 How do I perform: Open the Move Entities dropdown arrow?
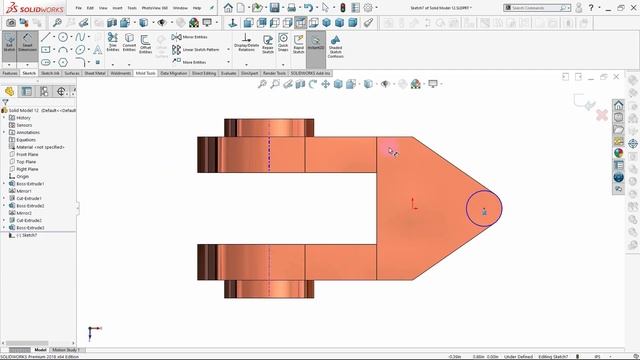[228, 62]
